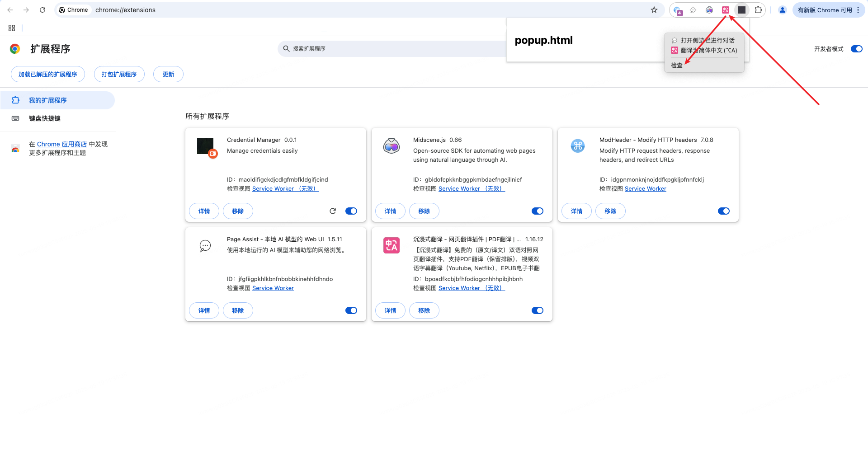
Task: Open 详情 for Midscene.js
Action: [x=390, y=211]
